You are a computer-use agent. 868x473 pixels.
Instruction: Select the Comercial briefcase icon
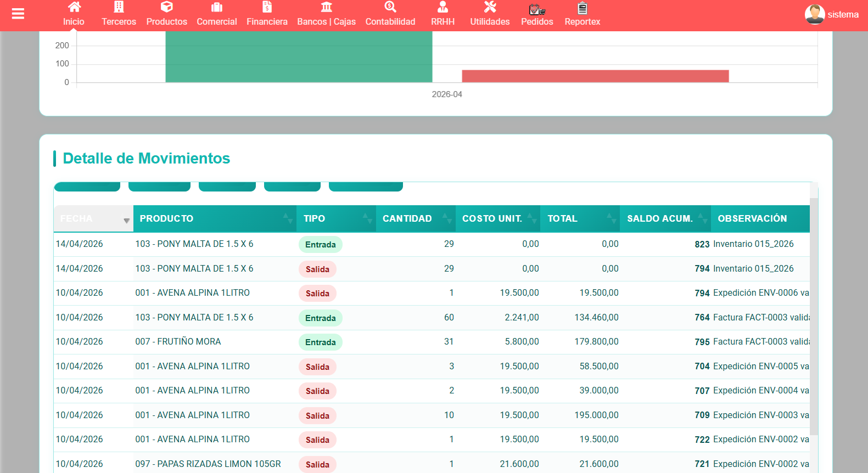(217, 7)
